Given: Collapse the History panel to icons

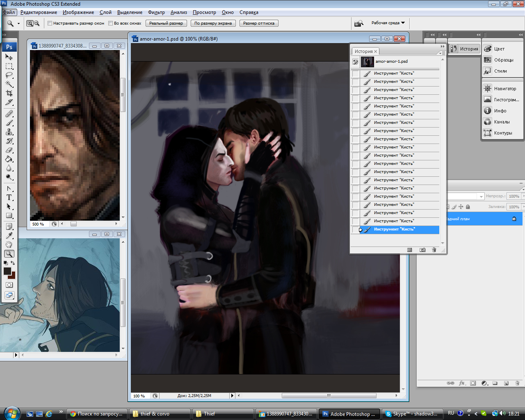Looking at the screenshot, I should click(443, 46).
